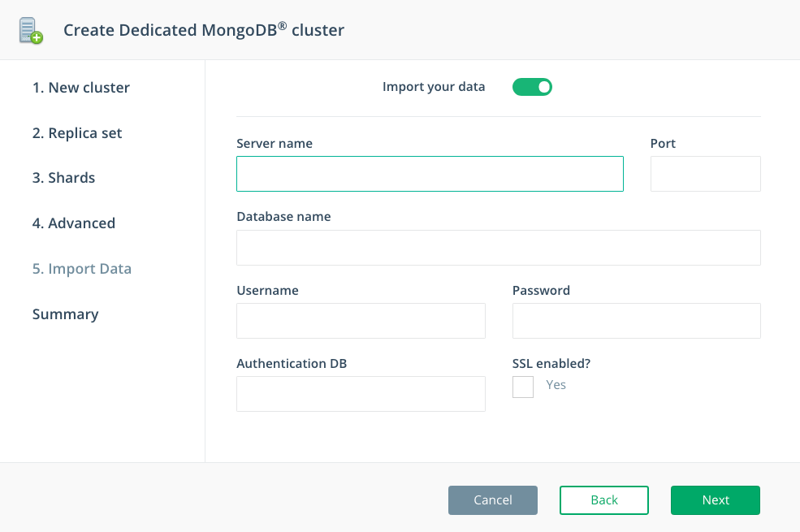Click the Username text box
The width and height of the screenshot is (800, 532).
tap(361, 321)
